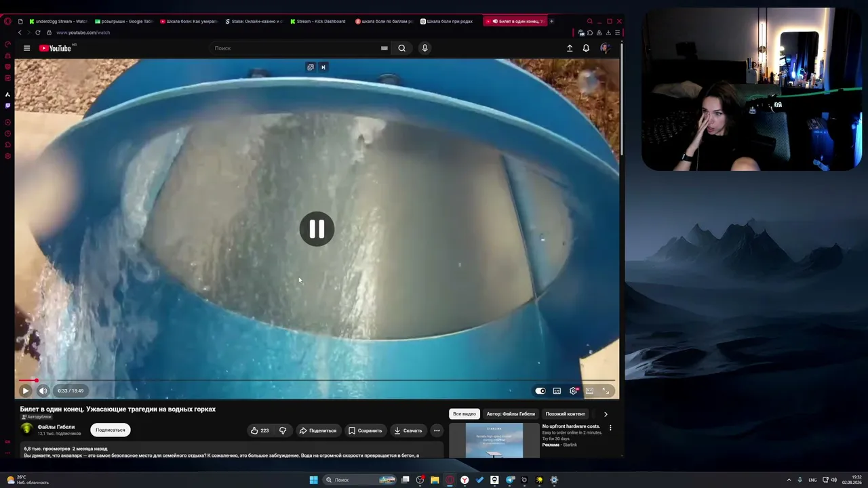The height and width of the screenshot is (488, 868).
Task: Click the YouTube search magnifier button
Action: pos(401,48)
